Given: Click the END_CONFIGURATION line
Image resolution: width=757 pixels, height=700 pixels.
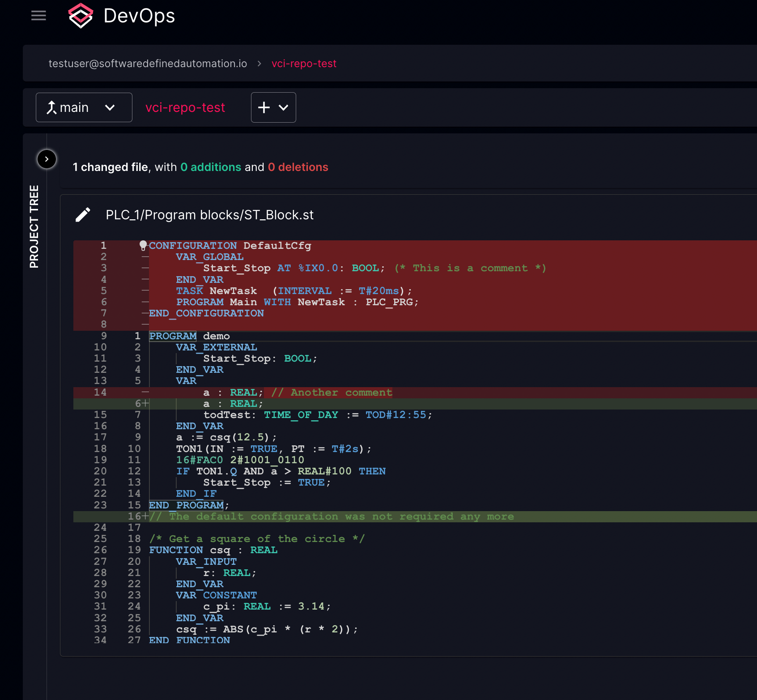Looking at the screenshot, I should coord(206,313).
